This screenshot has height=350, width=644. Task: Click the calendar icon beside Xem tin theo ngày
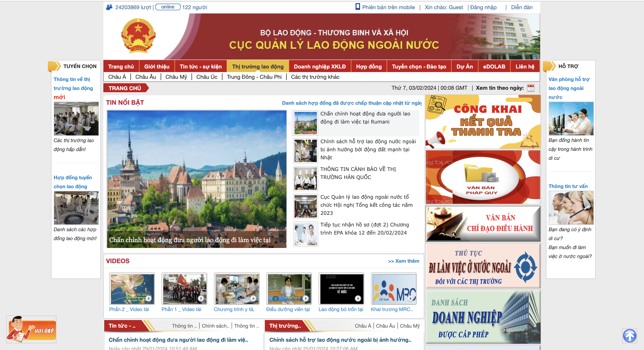[x=530, y=88]
